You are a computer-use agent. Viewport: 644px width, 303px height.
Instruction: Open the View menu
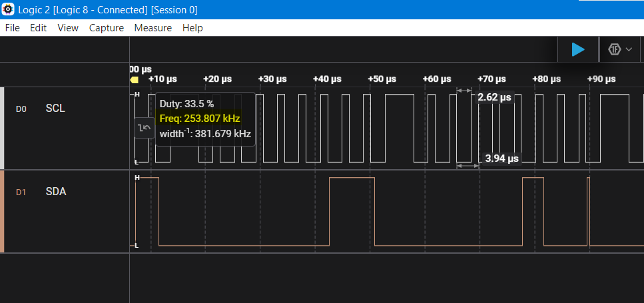point(68,28)
